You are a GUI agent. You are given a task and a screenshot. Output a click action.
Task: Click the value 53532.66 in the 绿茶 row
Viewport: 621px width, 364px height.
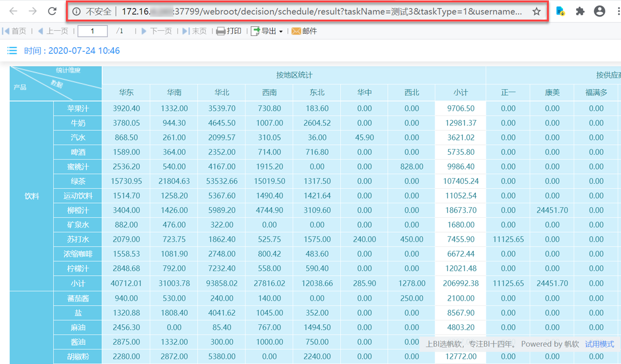pos(222,181)
